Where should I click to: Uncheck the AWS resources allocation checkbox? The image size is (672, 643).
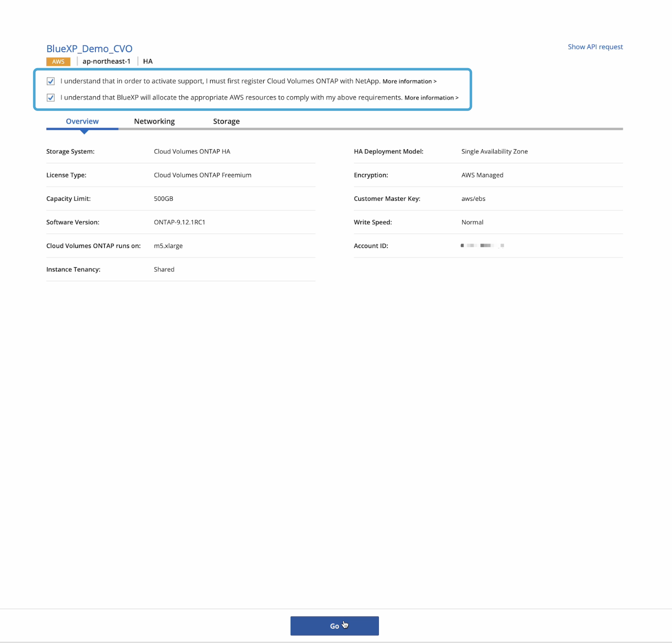pos(51,98)
